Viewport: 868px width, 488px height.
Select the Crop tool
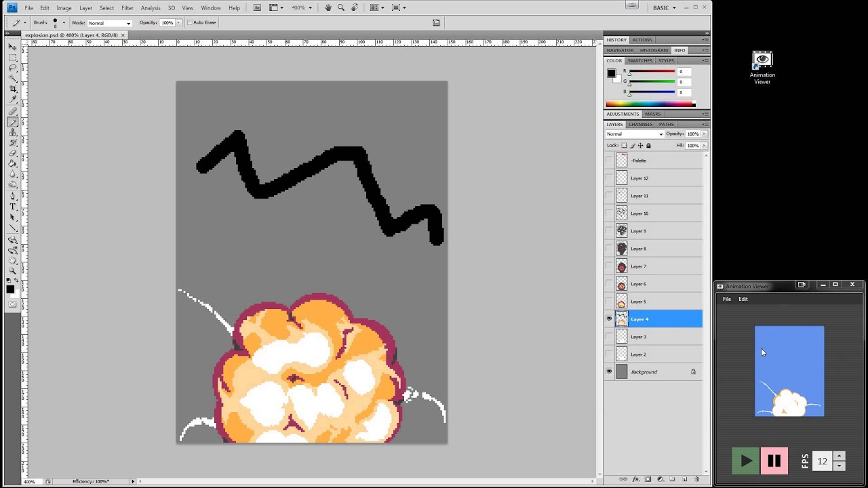[13, 89]
